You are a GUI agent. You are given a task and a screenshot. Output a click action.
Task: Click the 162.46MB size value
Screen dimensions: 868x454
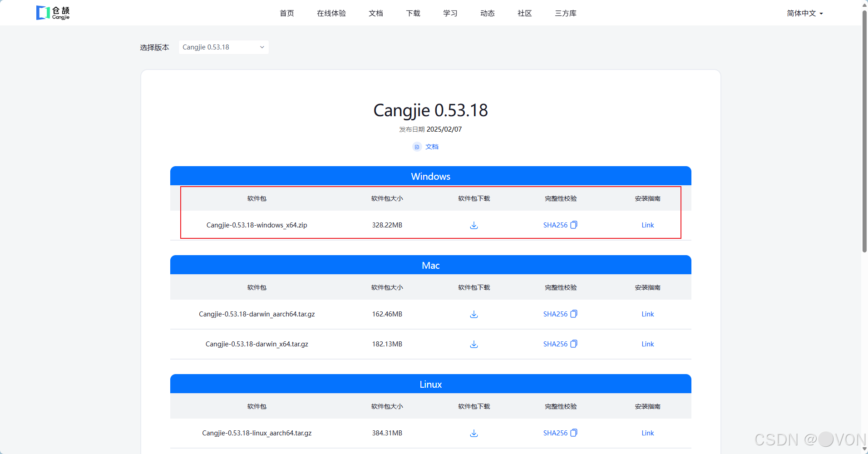387,314
